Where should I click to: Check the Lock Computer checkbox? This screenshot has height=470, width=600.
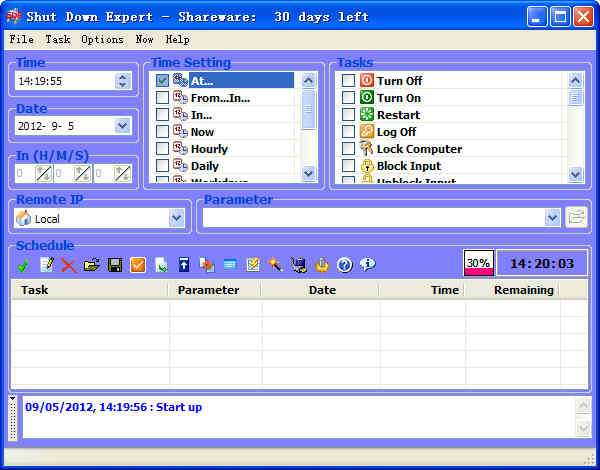click(348, 149)
